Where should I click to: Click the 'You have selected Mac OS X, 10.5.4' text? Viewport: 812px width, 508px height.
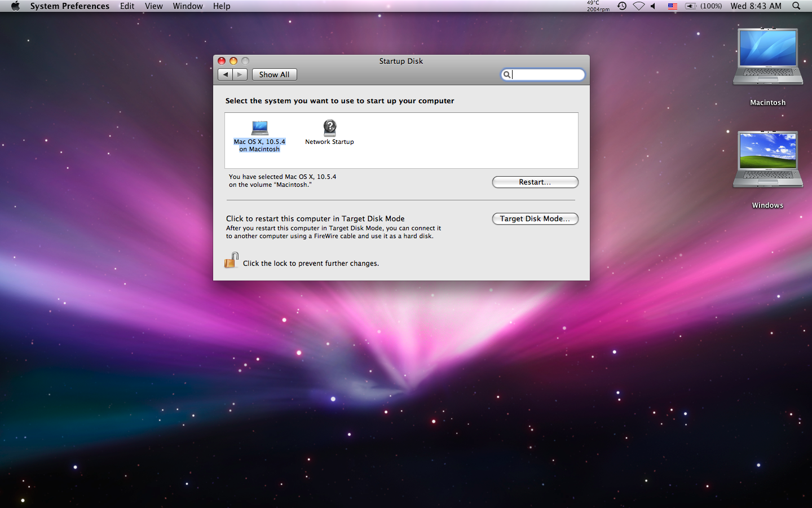283,177
